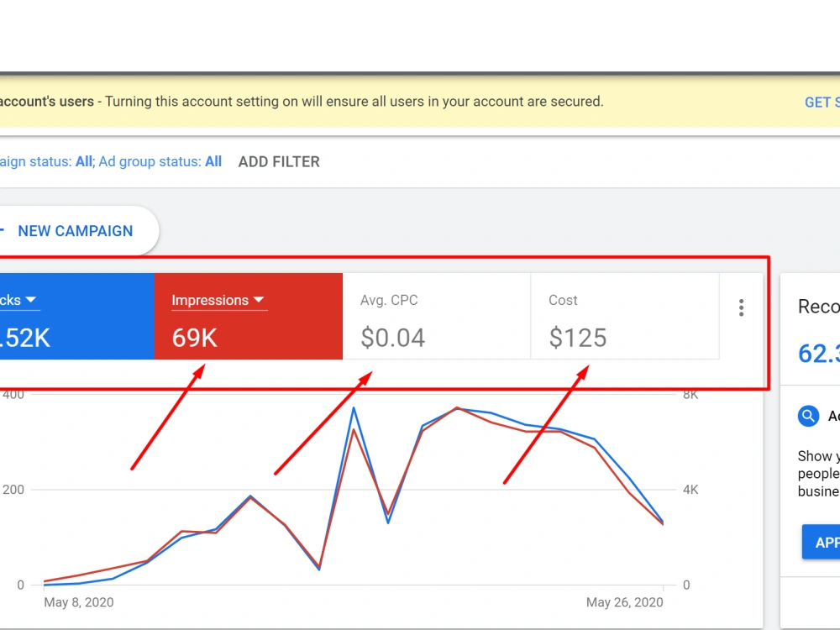Screen dimensions: 840x630
Task: Click the 62.3 optimization score value
Action: (818, 354)
